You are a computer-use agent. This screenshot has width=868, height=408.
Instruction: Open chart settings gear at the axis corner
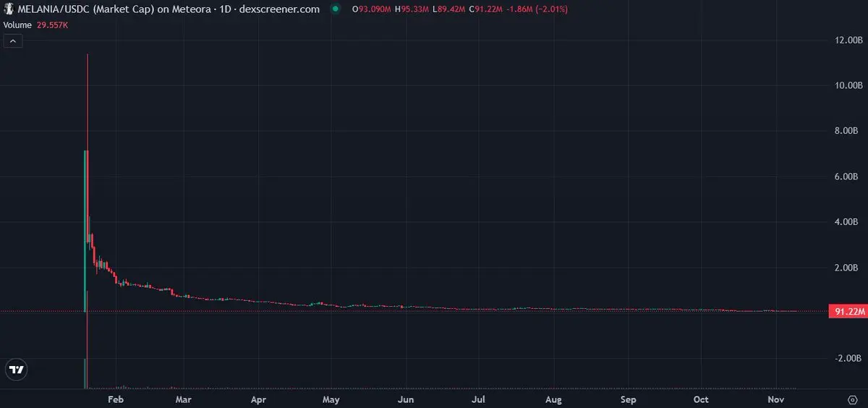click(853, 399)
